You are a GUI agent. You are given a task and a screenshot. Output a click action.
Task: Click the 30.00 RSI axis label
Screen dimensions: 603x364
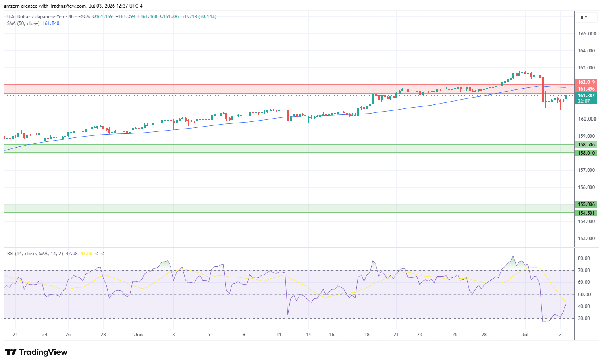tap(584, 318)
